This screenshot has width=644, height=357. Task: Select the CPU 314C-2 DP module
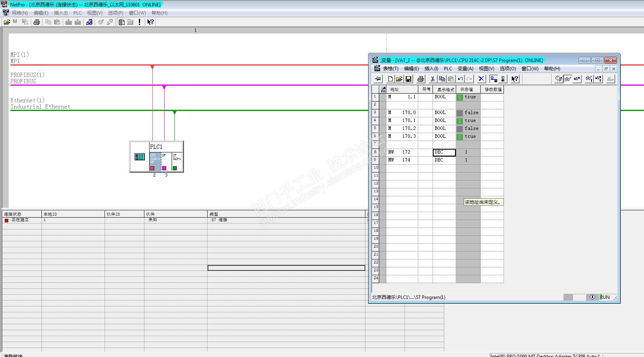pos(155,161)
